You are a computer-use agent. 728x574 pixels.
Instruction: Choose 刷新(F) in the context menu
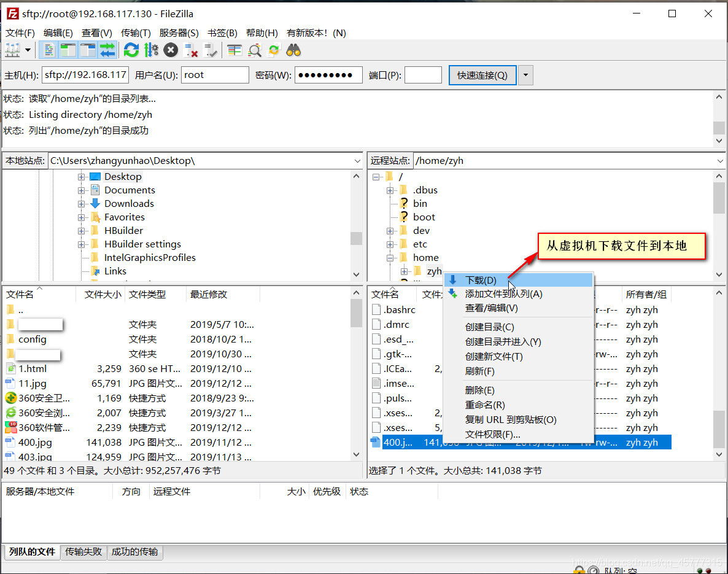(x=518, y=371)
